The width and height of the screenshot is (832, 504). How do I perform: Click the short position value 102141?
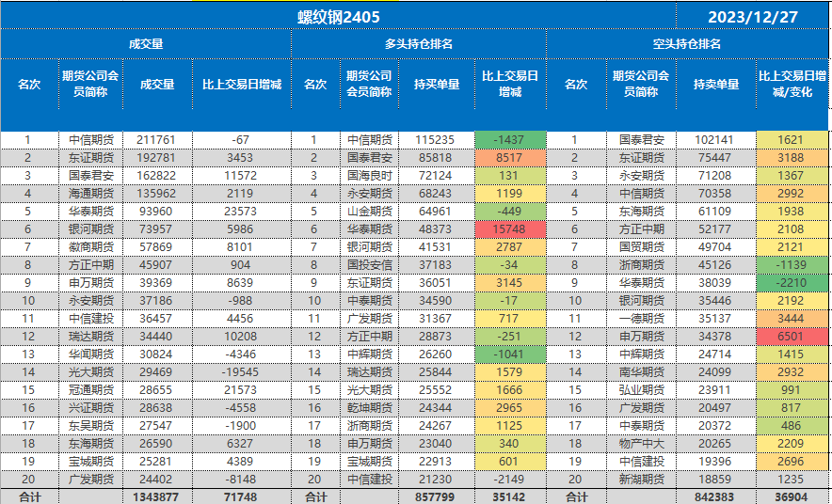(x=716, y=140)
